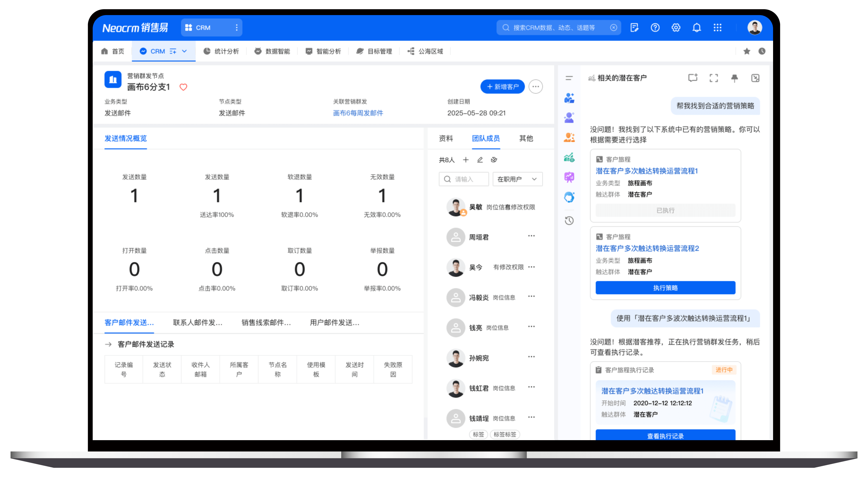Open the first AI assistant sidebar icon with sparkle

click(x=569, y=98)
